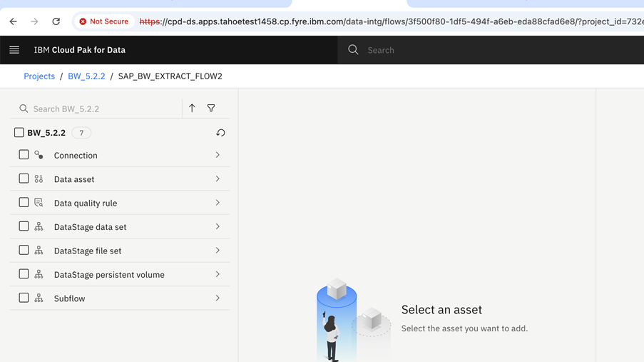The width and height of the screenshot is (644, 362).
Task: Click the DataStage persistent volume icon
Action: click(39, 274)
